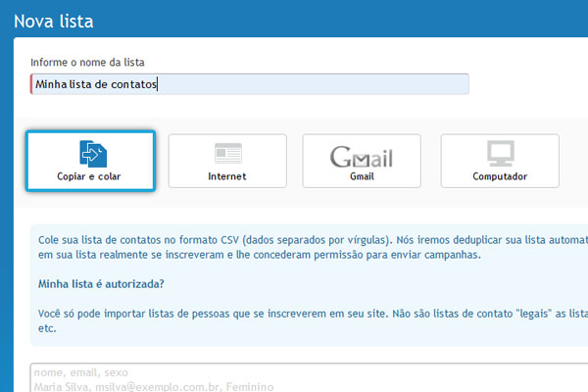This screenshot has width=588, height=392.
Task: Click the "Minha lista é autorizada?" heading
Action: point(100,284)
